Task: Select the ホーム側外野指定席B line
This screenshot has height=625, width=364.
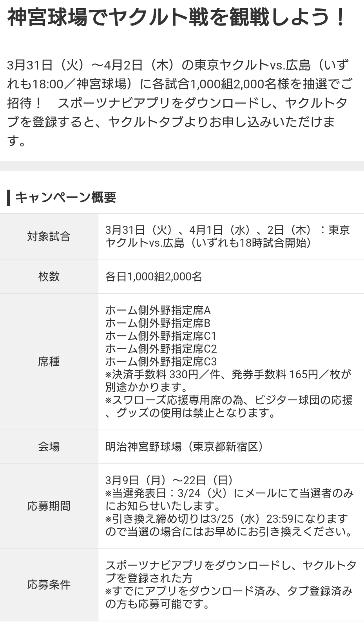Action: (158, 323)
